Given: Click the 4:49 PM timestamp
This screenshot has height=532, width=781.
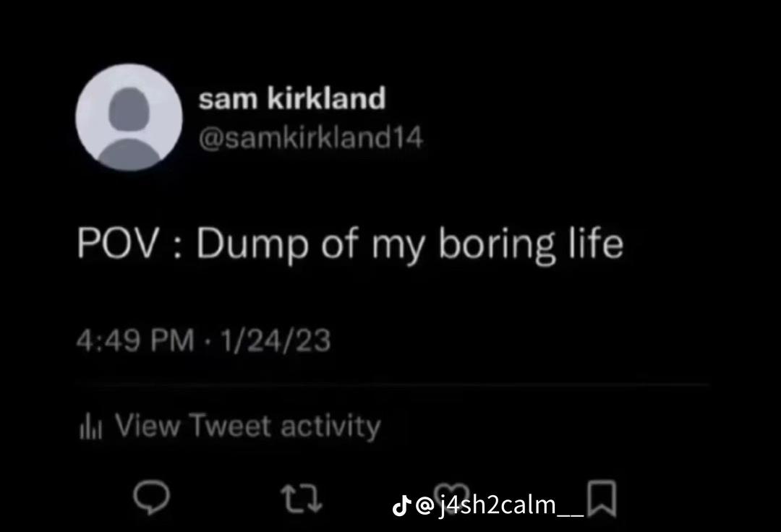Looking at the screenshot, I should (135, 340).
